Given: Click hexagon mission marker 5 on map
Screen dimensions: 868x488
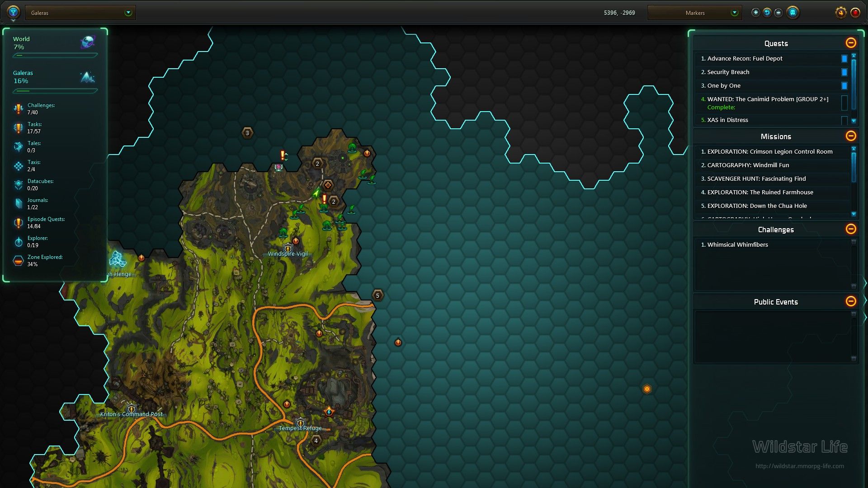Looking at the screenshot, I should pos(377,296).
